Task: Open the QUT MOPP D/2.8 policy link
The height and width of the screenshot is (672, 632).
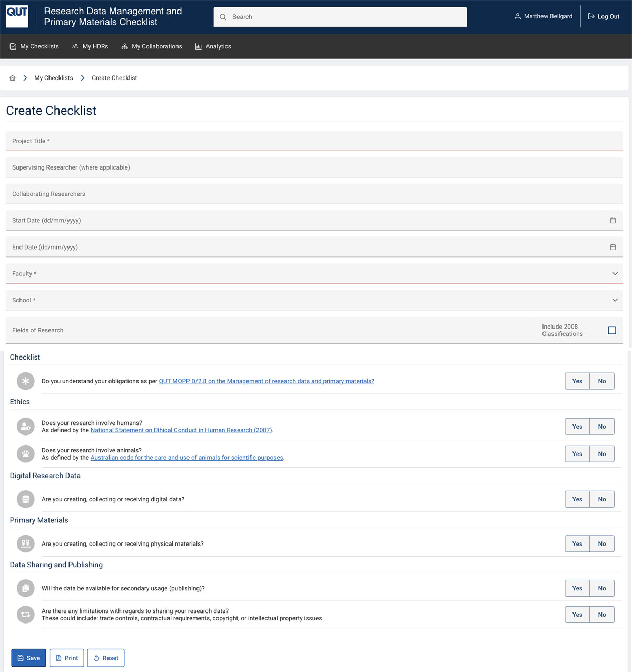Action: tap(266, 381)
